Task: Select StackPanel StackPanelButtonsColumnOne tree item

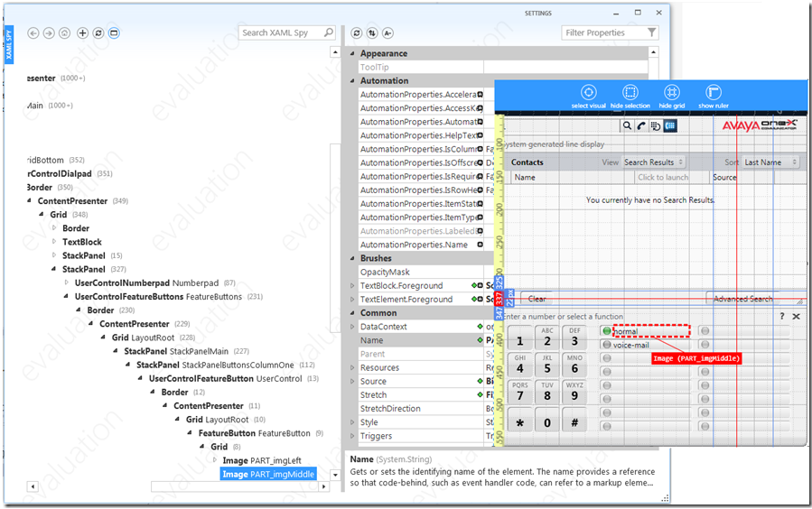Action: (215, 365)
